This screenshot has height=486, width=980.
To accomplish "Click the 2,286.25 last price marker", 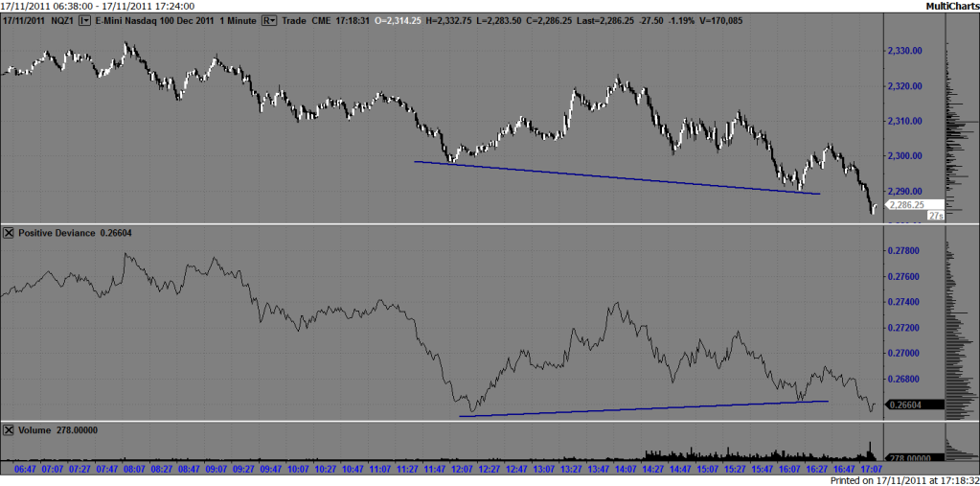I will point(905,204).
